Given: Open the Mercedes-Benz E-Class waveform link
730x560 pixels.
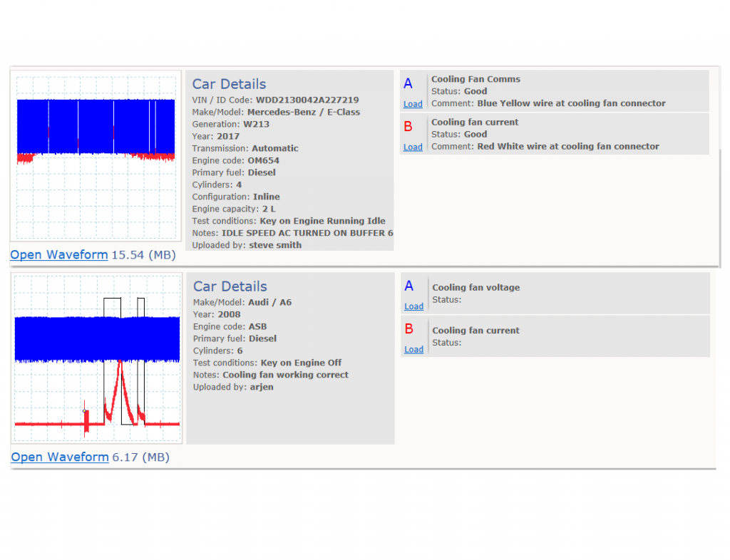Looking at the screenshot, I should point(59,255).
